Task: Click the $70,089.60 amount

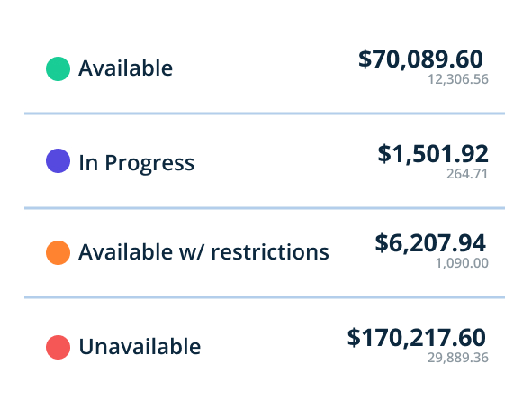Action: pos(420,59)
